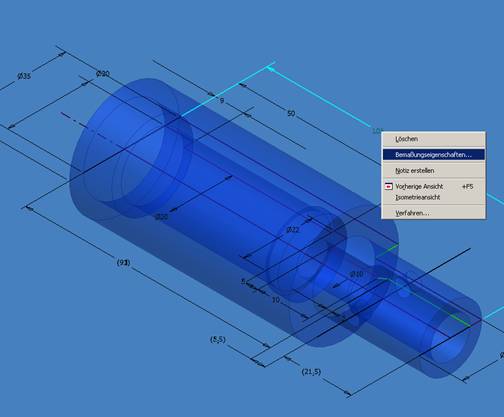Select the dimension value 50
Viewport: 504px width, 417px height.
[x=291, y=114]
